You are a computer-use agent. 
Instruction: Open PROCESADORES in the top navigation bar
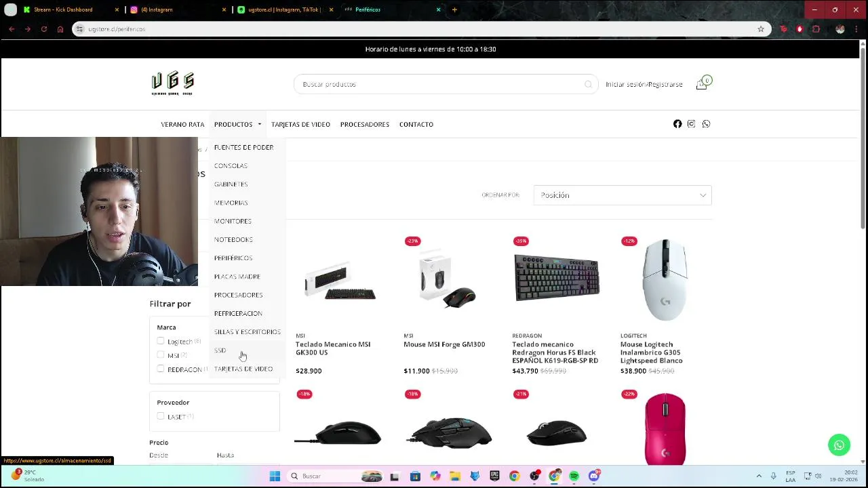point(365,125)
